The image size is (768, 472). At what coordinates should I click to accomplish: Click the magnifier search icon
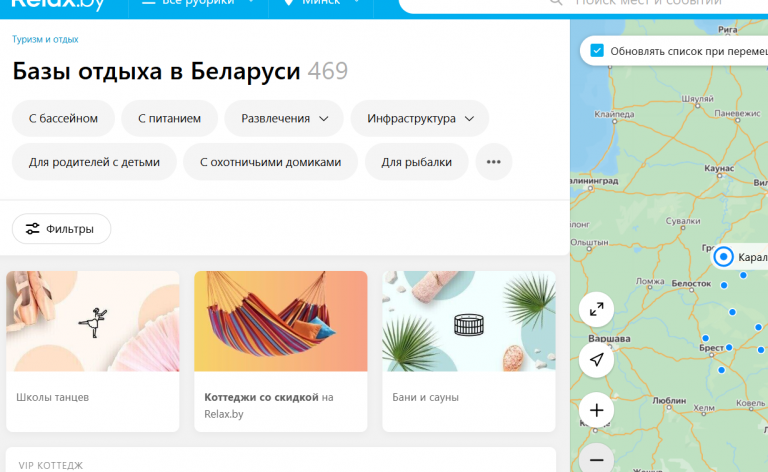555,2
